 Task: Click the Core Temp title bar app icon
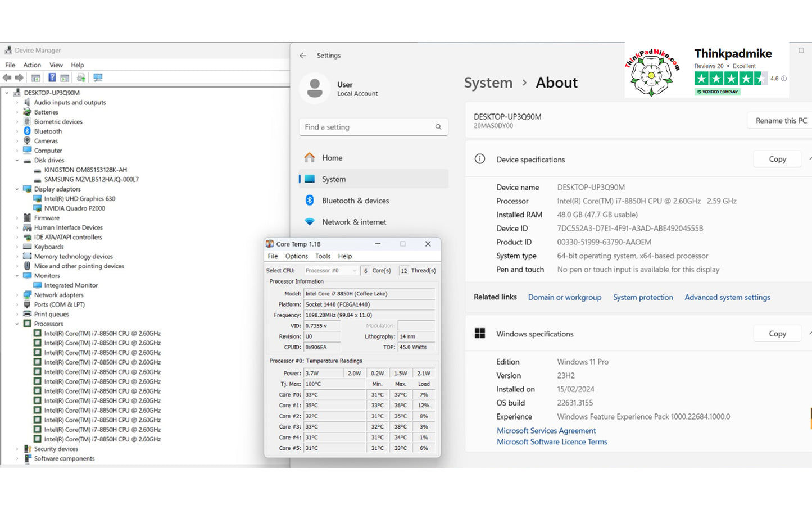[270, 244]
